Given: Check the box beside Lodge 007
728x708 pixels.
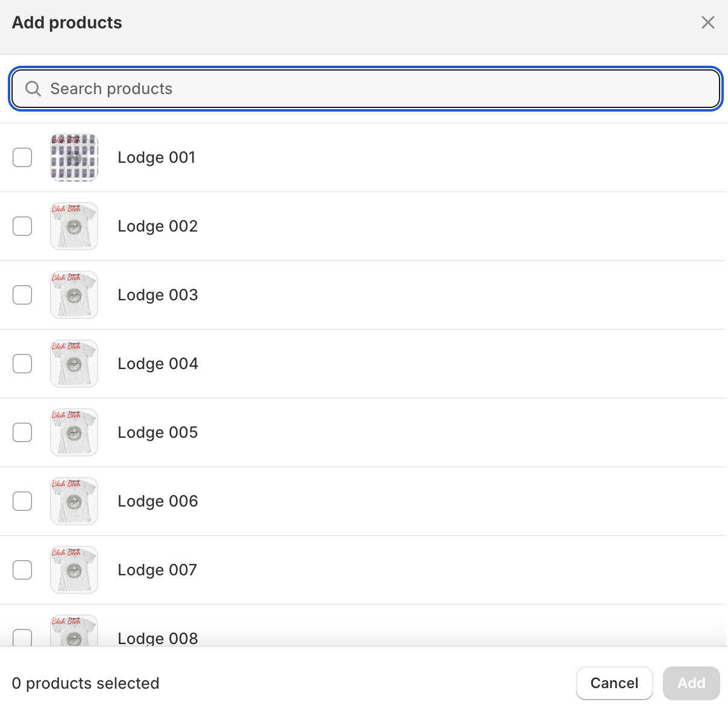Looking at the screenshot, I should point(22,570).
